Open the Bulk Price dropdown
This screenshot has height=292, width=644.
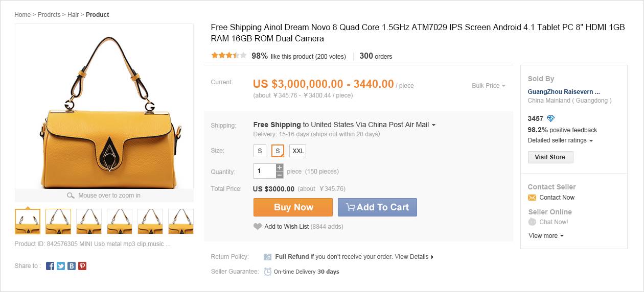click(x=488, y=86)
